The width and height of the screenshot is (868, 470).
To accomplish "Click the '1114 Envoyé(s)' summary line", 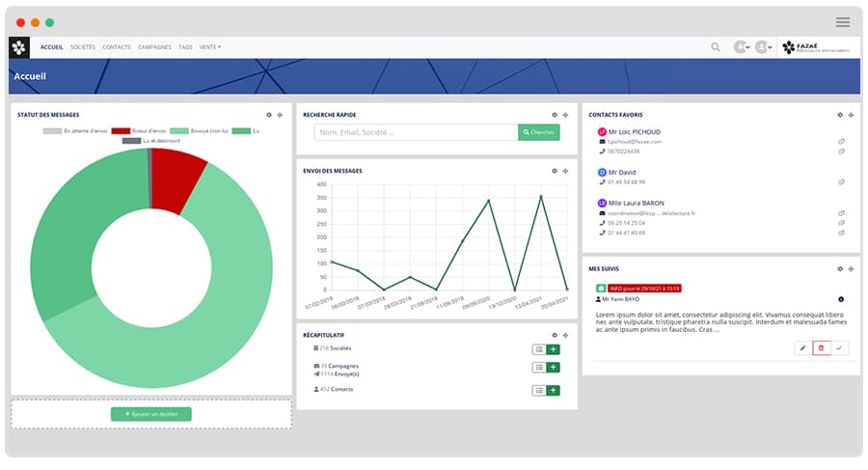I will tap(336, 374).
